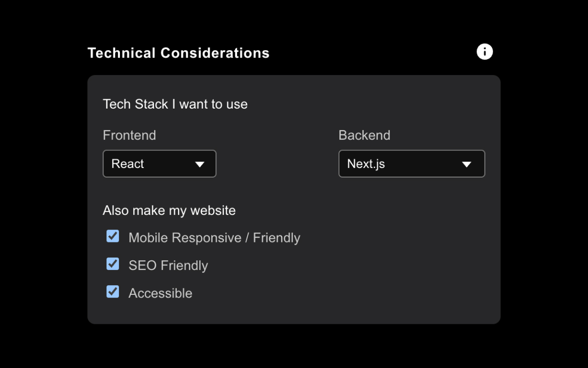Click the 'Tech Stack I want to use' text
The width and height of the screenshot is (588, 368).
click(175, 104)
